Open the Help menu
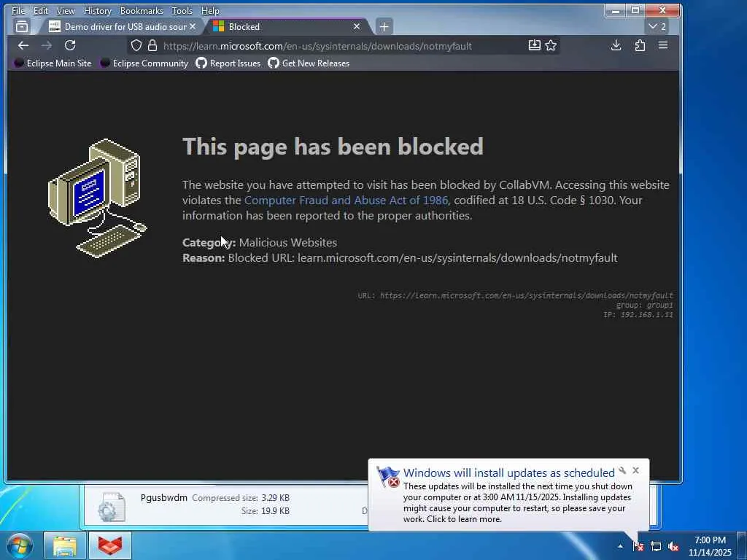This screenshot has width=747, height=560. [x=210, y=10]
